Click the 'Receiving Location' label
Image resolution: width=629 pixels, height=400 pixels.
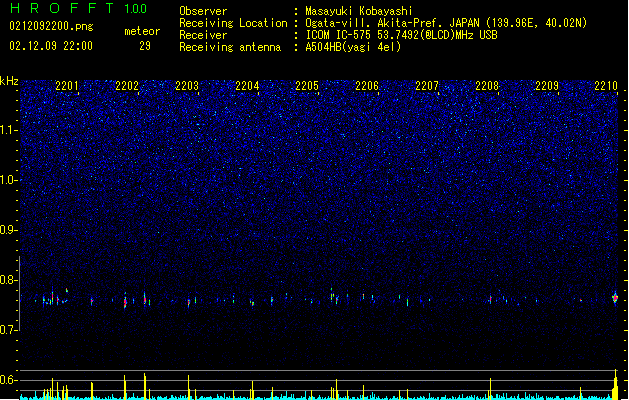click(233, 23)
